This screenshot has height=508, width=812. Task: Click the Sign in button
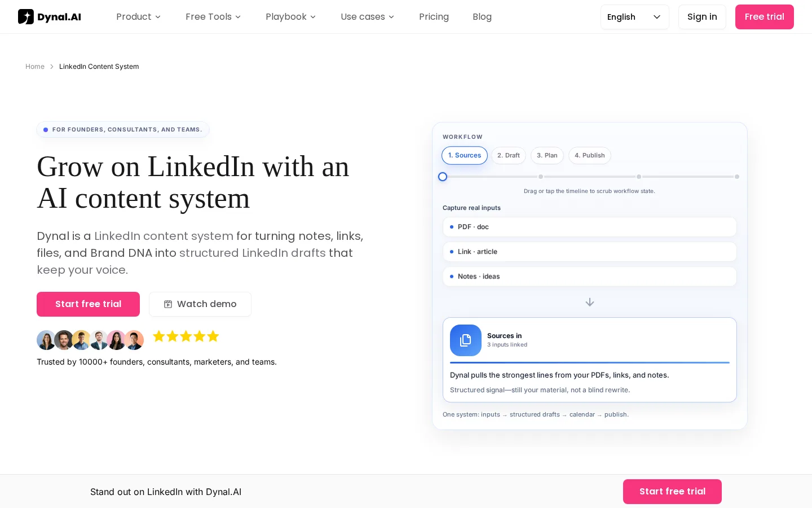point(702,17)
